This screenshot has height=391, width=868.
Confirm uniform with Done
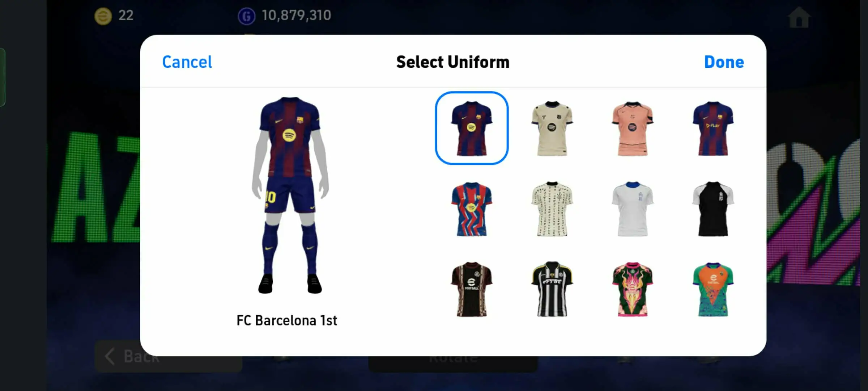coord(724,62)
